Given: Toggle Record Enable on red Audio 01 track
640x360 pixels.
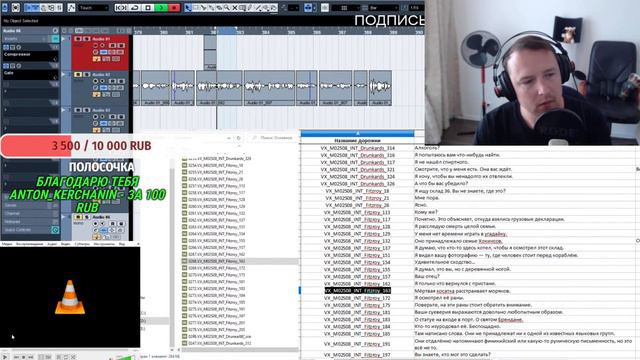Looking at the screenshot, I should (96, 46).
